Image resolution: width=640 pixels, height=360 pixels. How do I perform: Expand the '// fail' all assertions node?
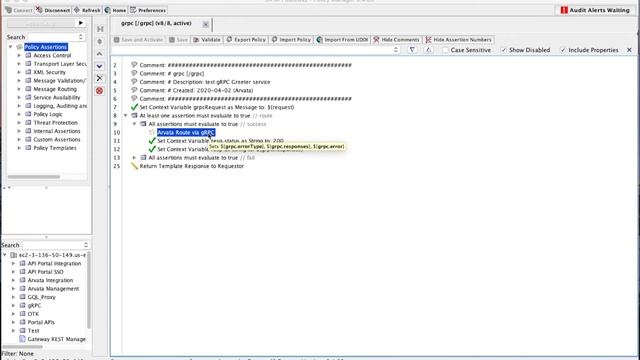[134, 158]
